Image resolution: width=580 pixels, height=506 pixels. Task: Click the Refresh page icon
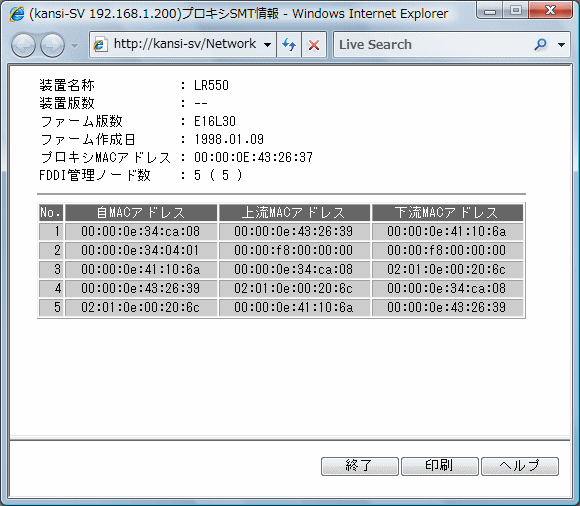tap(289, 45)
